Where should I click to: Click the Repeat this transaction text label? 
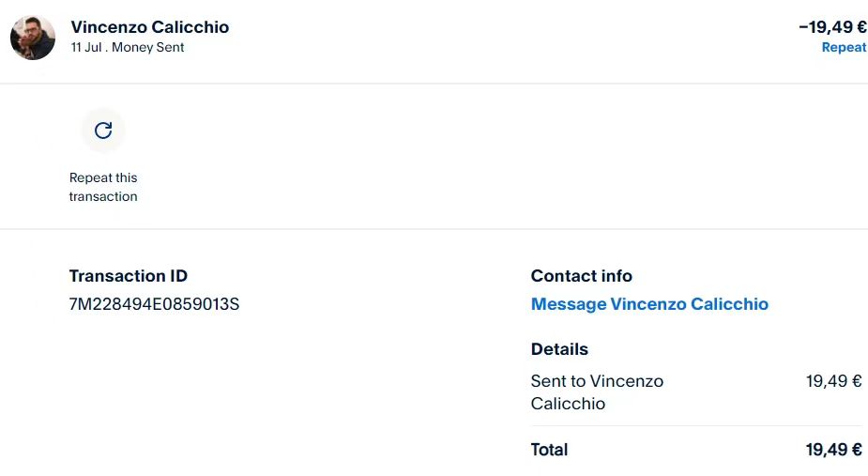[103, 187]
